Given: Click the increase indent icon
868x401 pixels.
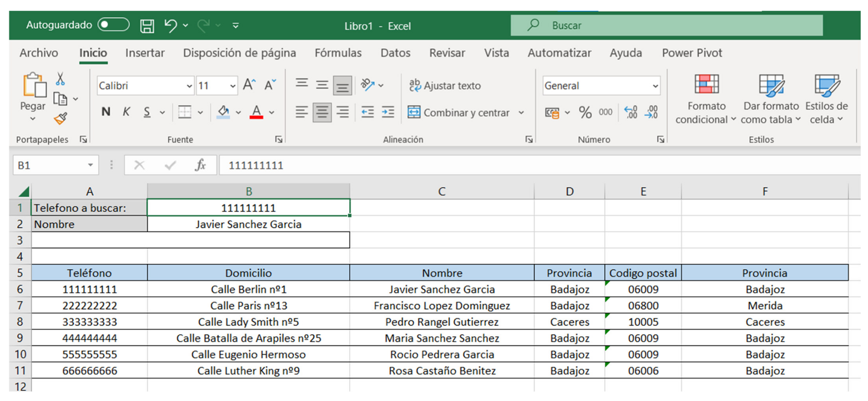Looking at the screenshot, I should coord(388,112).
